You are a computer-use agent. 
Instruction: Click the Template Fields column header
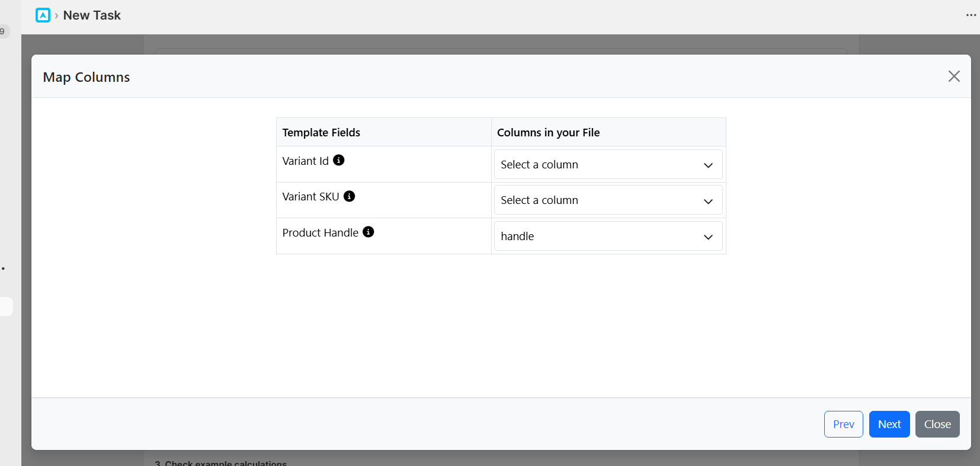click(321, 133)
